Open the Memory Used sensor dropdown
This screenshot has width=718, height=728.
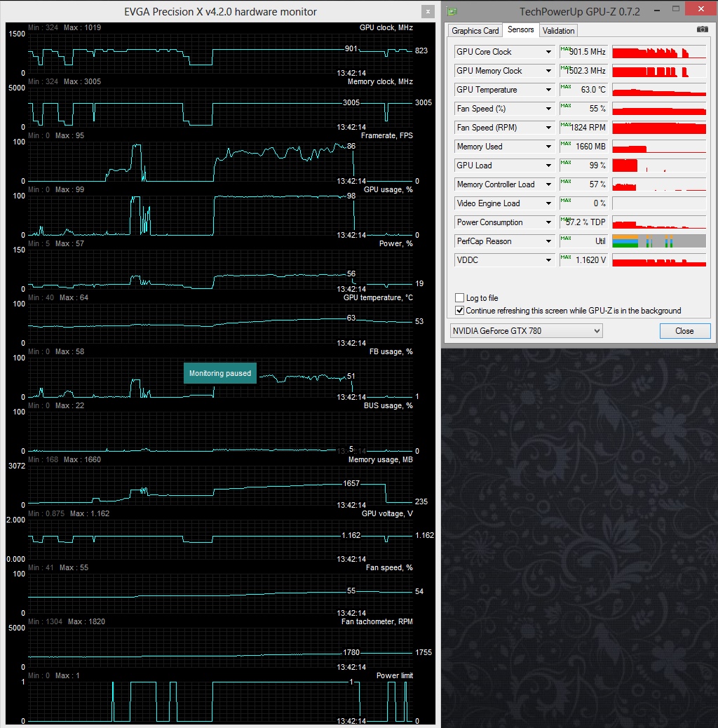(548, 147)
